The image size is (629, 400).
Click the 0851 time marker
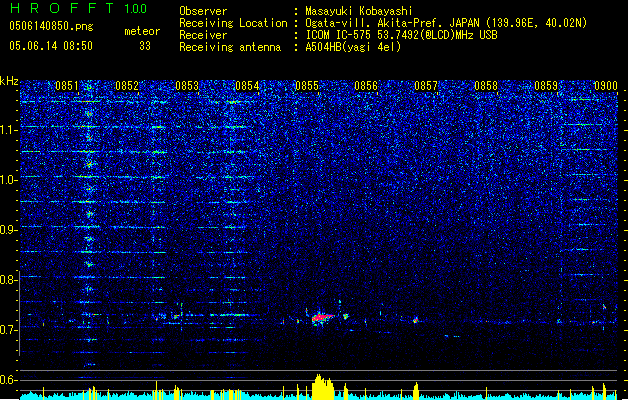coord(67,86)
